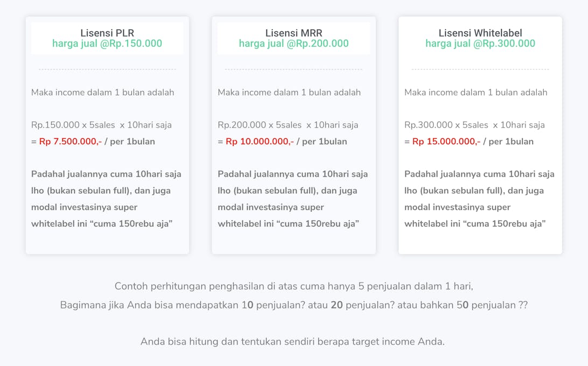
Task: Click "Maka income dalam 1 bulan" in MRR card
Action: coord(289,92)
